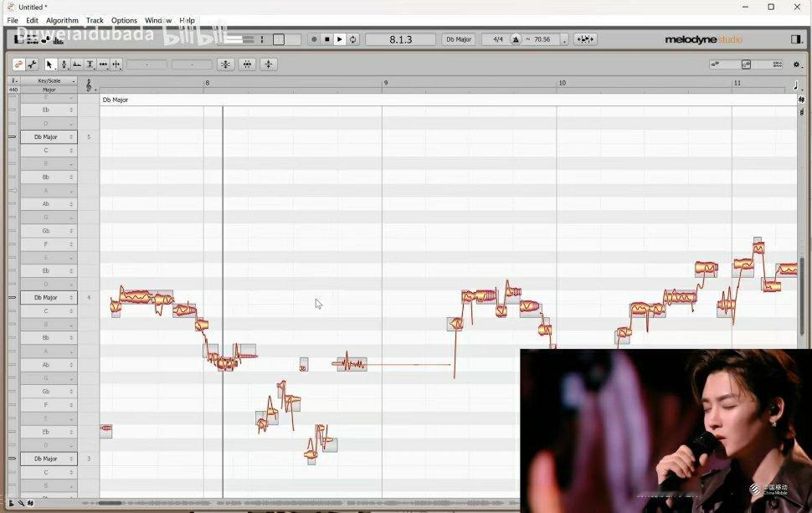
Task: Set blob view slider to plain blobs icon
Action: [715, 64]
